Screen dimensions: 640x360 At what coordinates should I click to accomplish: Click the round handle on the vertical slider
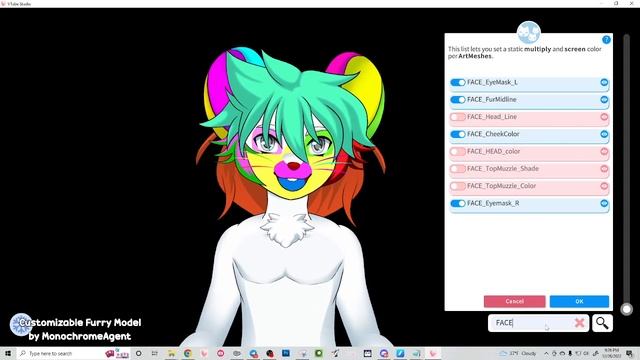tap(627, 309)
